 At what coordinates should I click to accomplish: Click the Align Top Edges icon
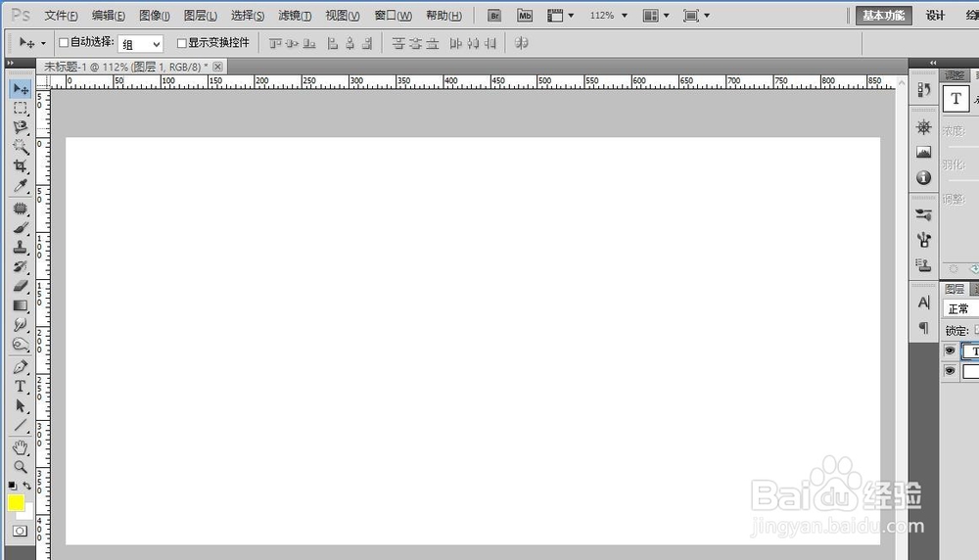275,43
